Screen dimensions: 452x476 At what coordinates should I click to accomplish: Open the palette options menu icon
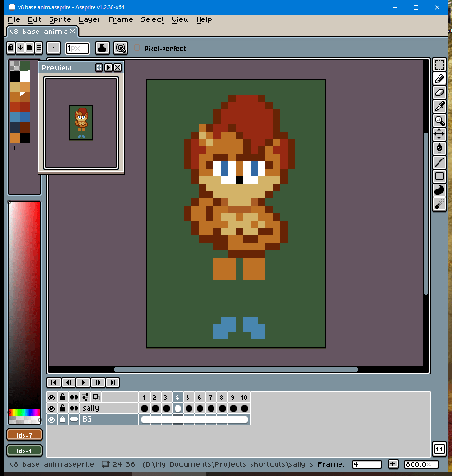tap(39, 47)
